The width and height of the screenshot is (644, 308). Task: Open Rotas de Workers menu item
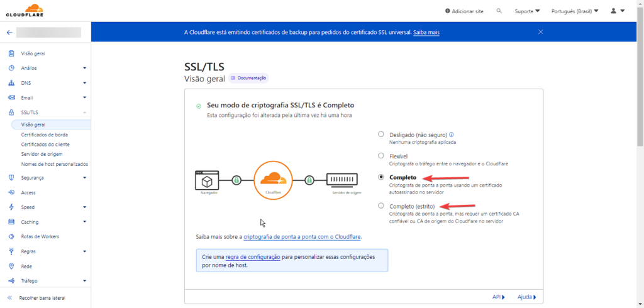(x=40, y=237)
